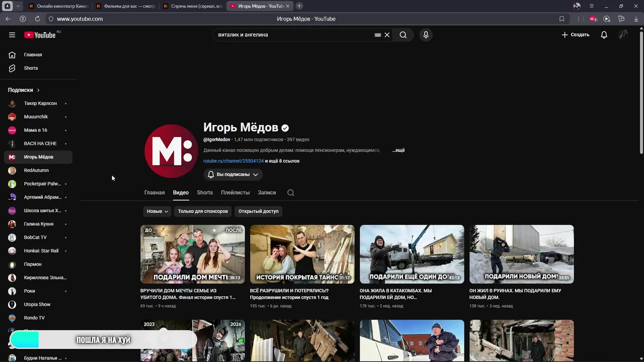644x362 pixels.
Task: Open the ПОДАРИЛИ ДОМ МЕЧТЫ video thumbnail
Action: 193,254
